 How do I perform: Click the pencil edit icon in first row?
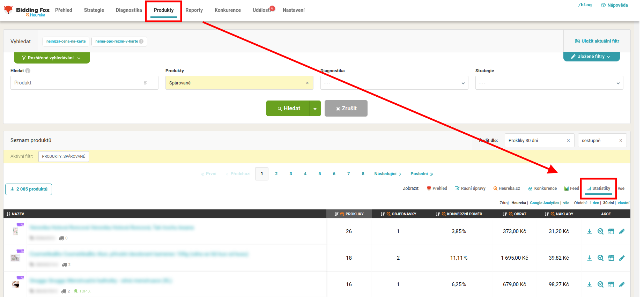[x=622, y=231]
